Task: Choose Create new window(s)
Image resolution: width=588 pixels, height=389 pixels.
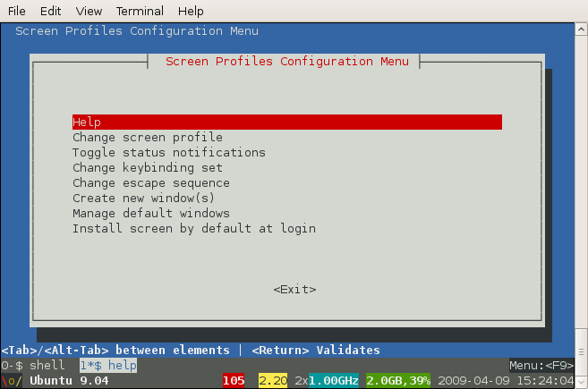Action: coord(143,198)
